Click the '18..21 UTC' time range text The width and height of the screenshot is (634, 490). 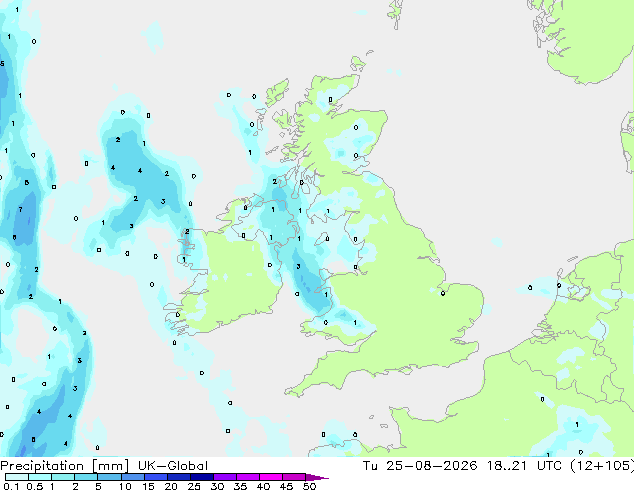524,466
